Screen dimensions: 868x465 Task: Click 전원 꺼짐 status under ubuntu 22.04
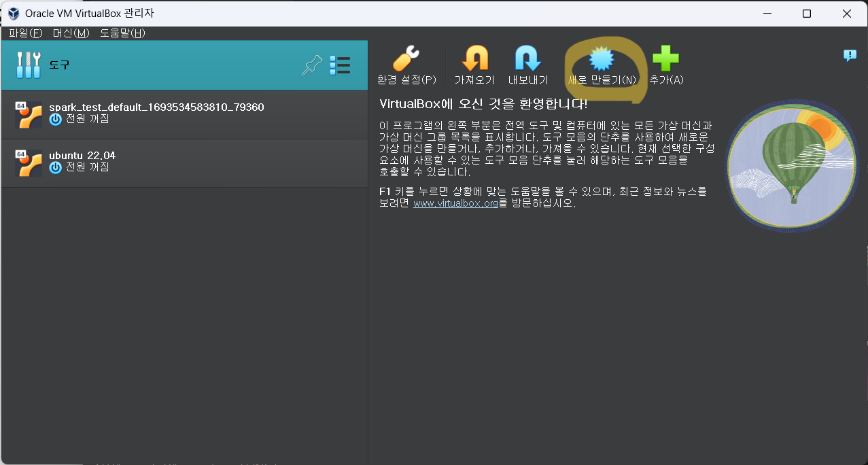(x=87, y=167)
